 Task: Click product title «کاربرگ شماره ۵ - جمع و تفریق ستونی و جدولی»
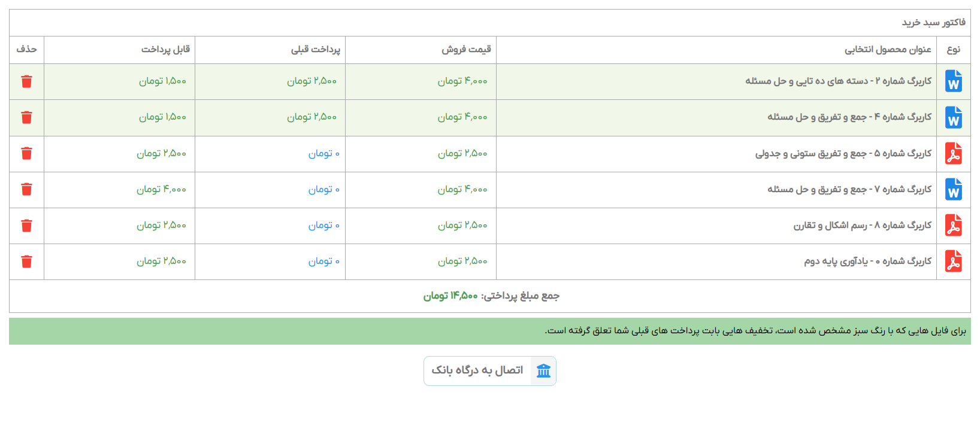click(x=843, y=154)
